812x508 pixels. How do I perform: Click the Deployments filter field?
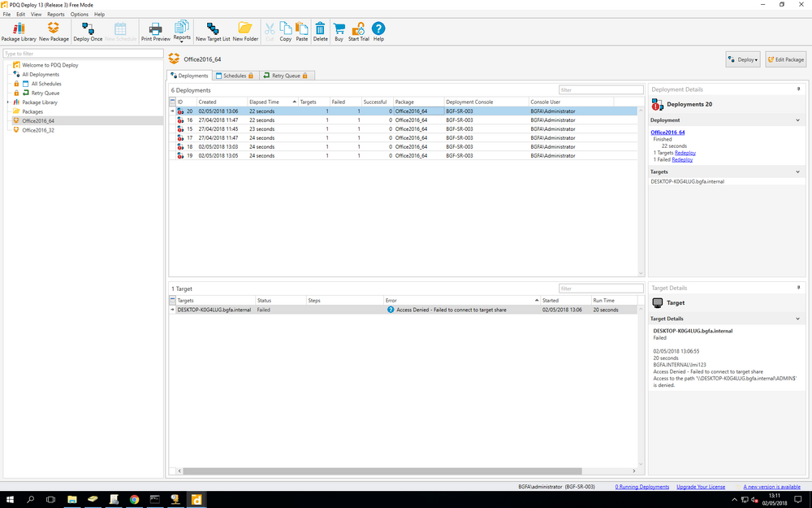[x=601, y=89]
